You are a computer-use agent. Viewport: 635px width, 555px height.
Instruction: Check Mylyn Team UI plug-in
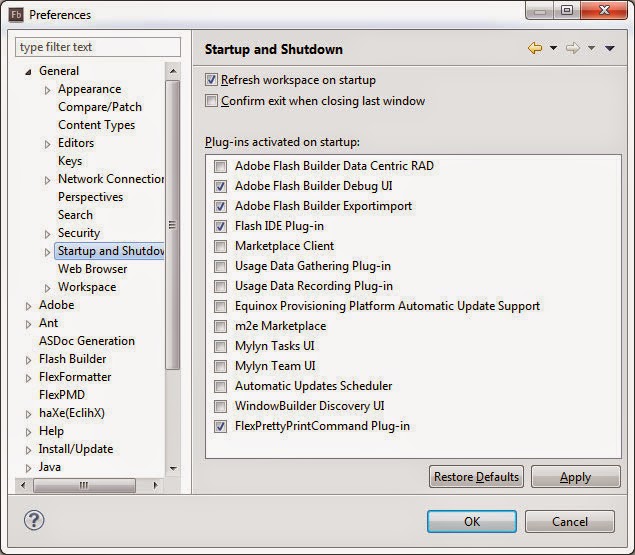click(x=220, y=366)
